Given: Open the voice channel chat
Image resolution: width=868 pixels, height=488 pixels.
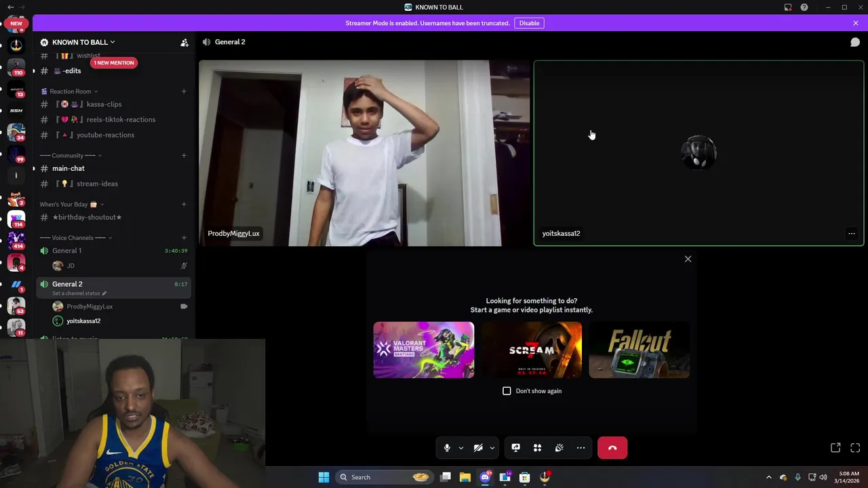Looking at the screenshot, I should pos(855,42).
